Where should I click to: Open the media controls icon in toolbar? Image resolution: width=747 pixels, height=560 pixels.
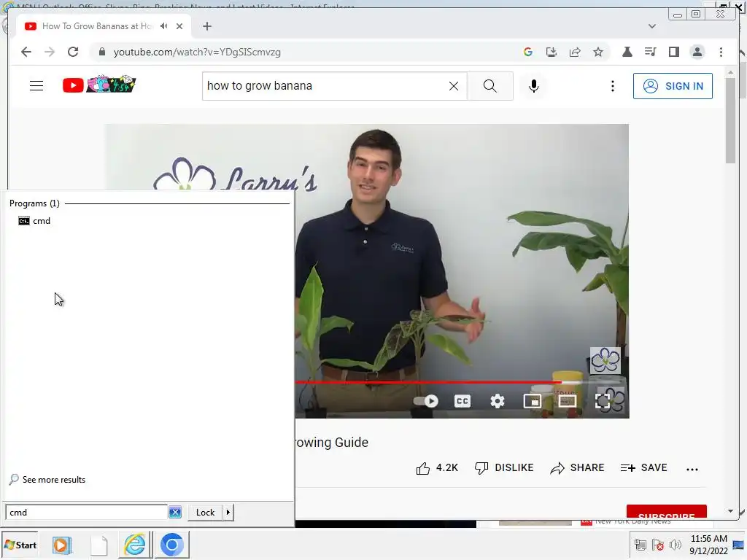pos(650,52)
